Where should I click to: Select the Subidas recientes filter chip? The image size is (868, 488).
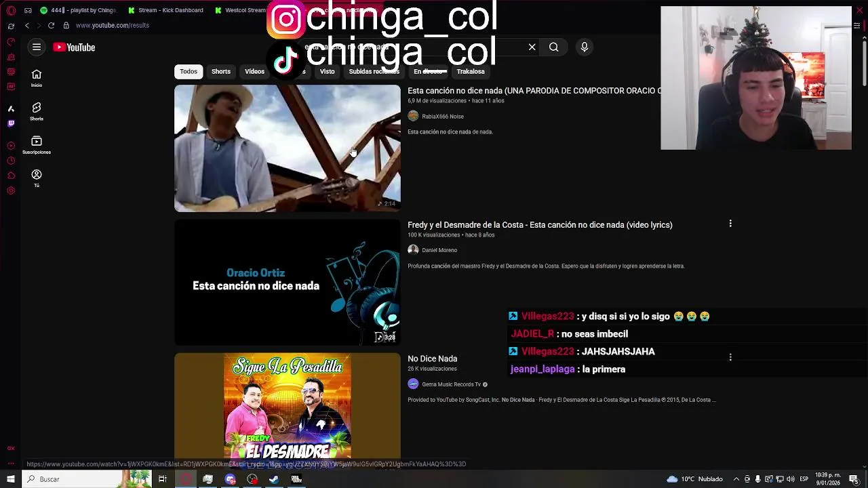point(374,71)
